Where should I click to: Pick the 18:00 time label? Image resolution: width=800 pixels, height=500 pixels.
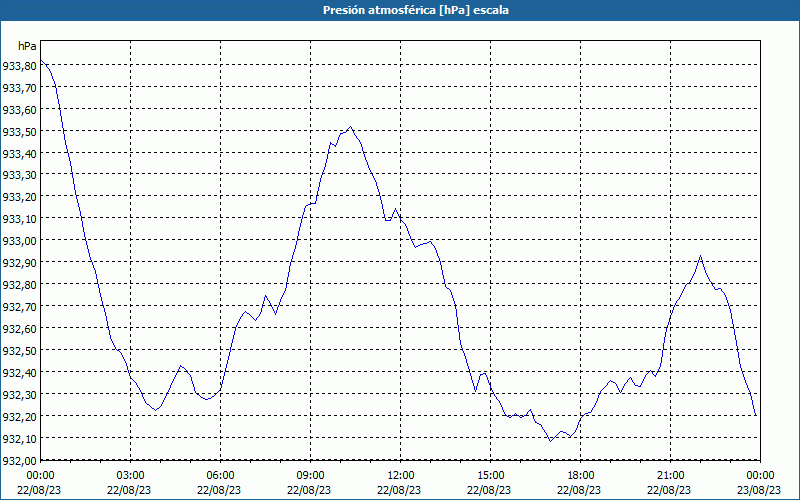(581, 476)
